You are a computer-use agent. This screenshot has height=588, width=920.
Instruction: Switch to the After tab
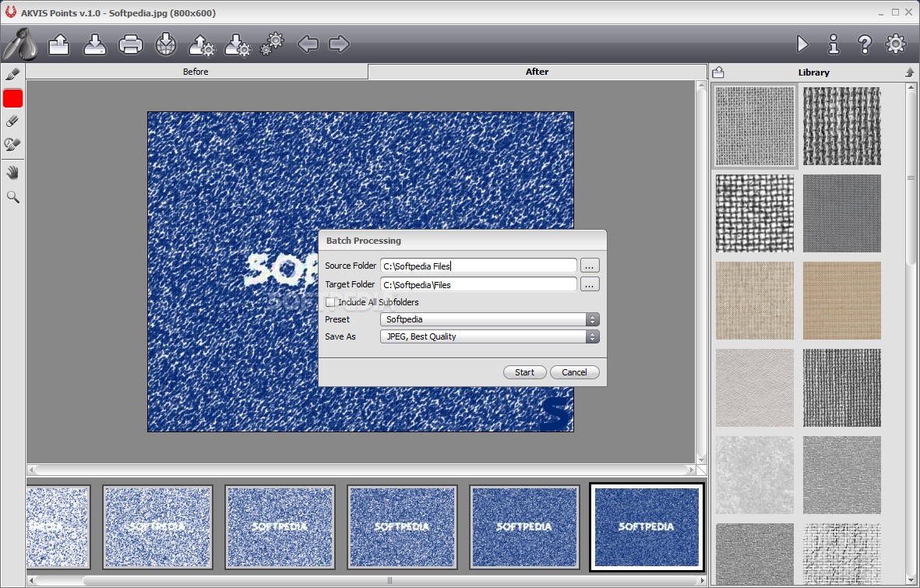(x=537, y=72)
